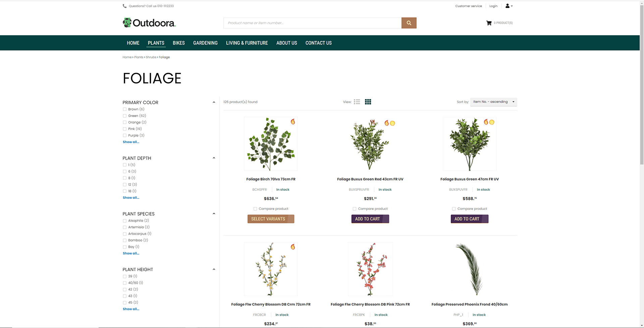Open Foliage Flw Cherry Blossom DB Pink title

click(370, 304)
